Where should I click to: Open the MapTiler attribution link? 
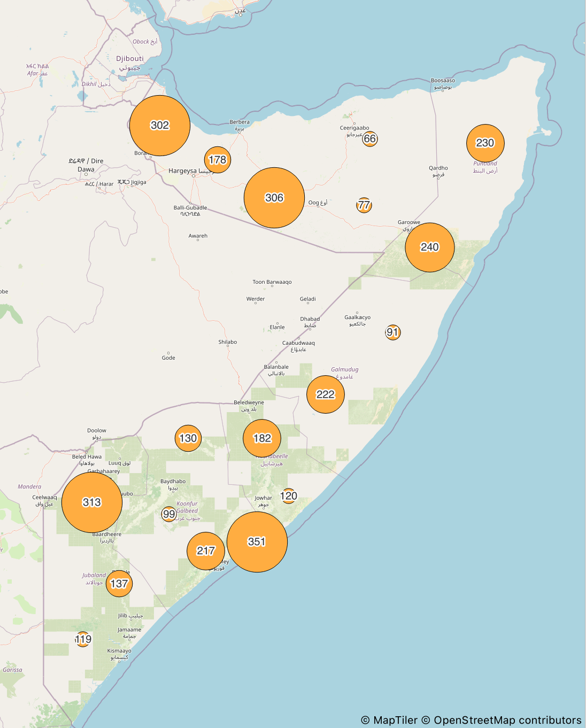tap(395, 720)
